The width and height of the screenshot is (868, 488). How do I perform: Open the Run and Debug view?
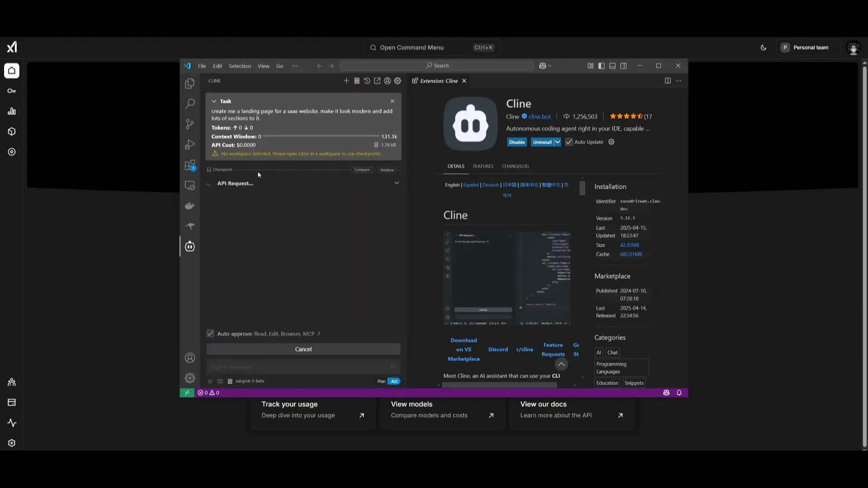pyautogui.click(x=190, y=145)
